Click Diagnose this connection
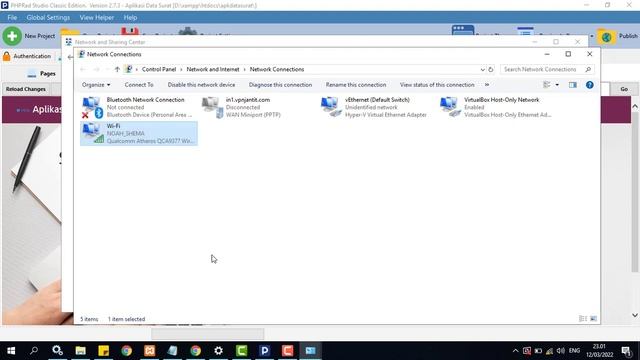 pyautogui.click(x=280, y=85)
